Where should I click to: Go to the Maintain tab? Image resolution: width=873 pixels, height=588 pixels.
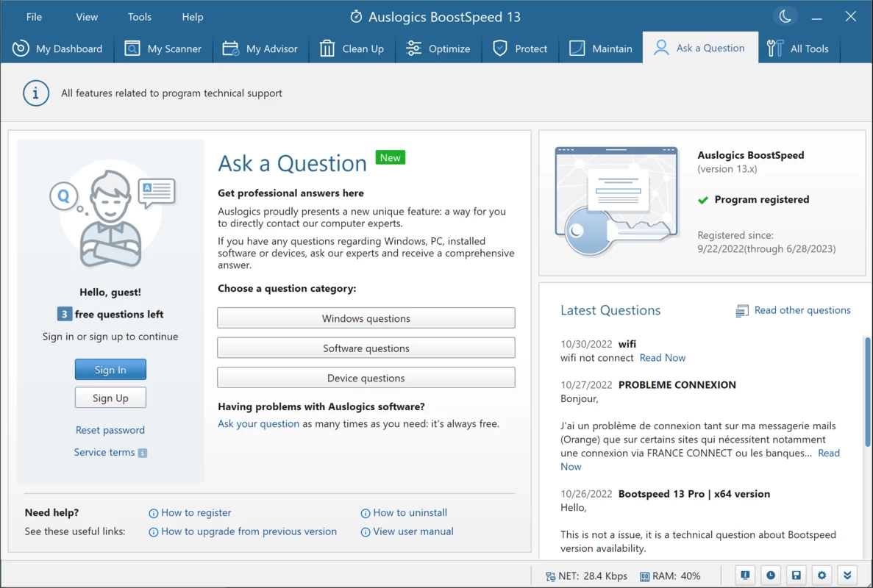point(601,49)
